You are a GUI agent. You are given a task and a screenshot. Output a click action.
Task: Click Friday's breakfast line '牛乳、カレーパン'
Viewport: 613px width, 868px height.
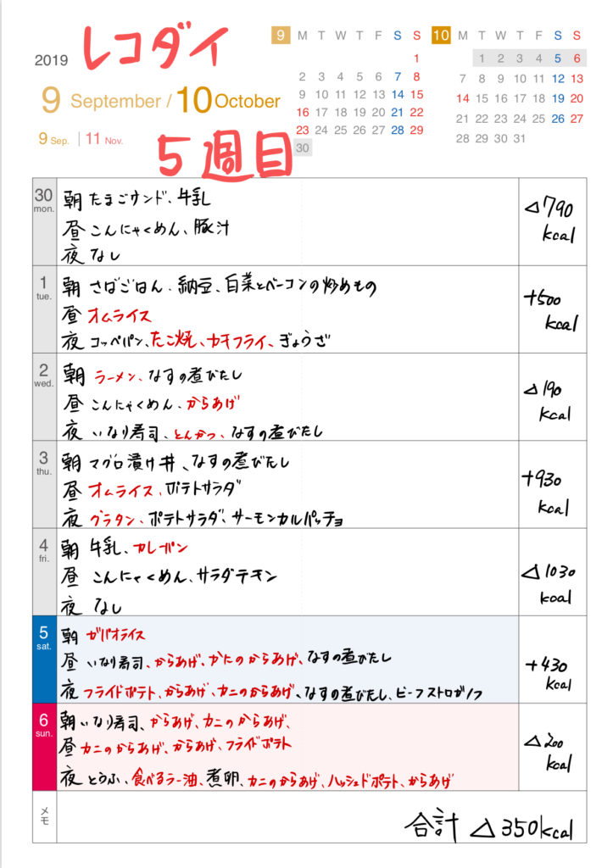[x=138, y=548]
